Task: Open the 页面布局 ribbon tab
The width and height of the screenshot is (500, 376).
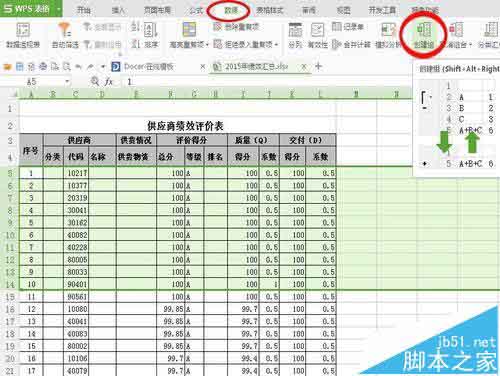Action: coord(157,10)
